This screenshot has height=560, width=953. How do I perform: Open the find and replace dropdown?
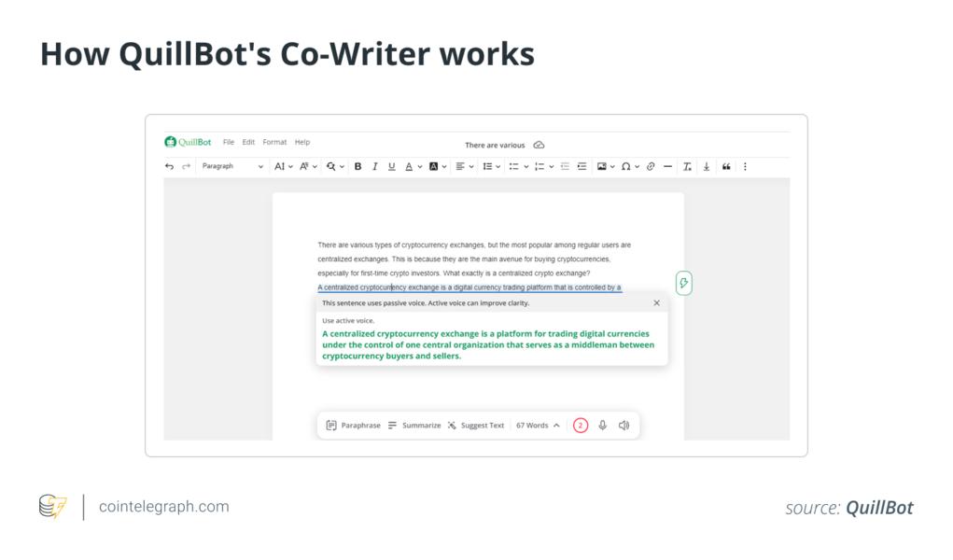[335, 167]
